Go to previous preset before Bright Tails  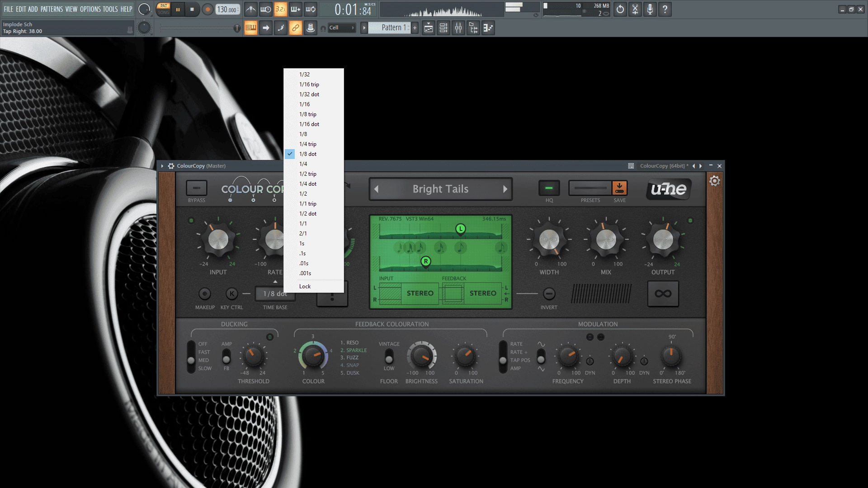tap(376, 189)
